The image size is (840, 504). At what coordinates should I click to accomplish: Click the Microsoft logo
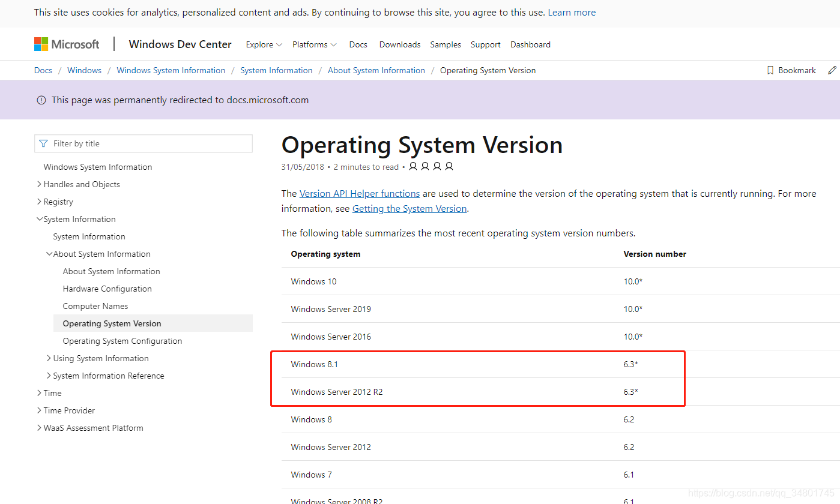coord(67,44)
